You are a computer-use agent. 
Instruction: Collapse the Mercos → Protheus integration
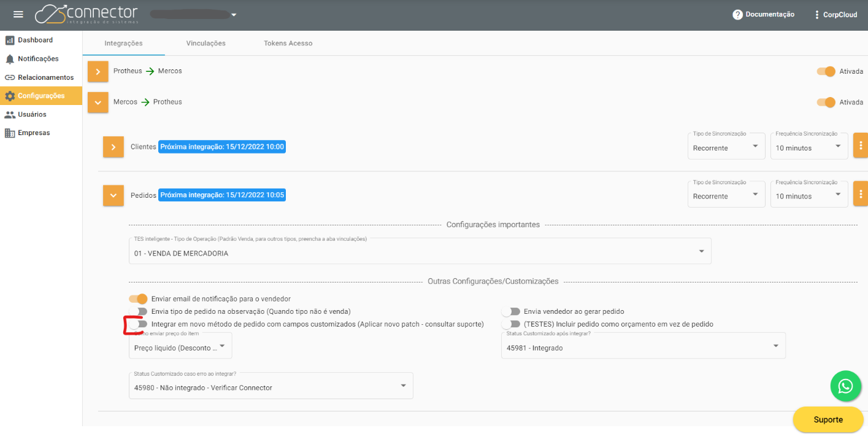[98, 103]
